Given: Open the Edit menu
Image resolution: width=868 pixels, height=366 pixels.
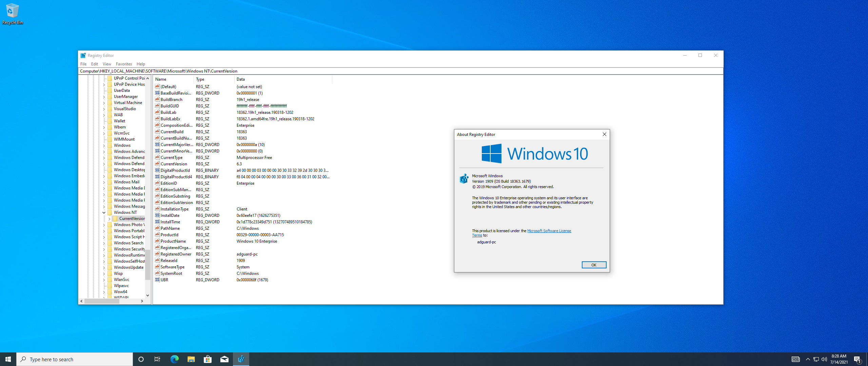Looking at the screenshot, I should (95, 64).
